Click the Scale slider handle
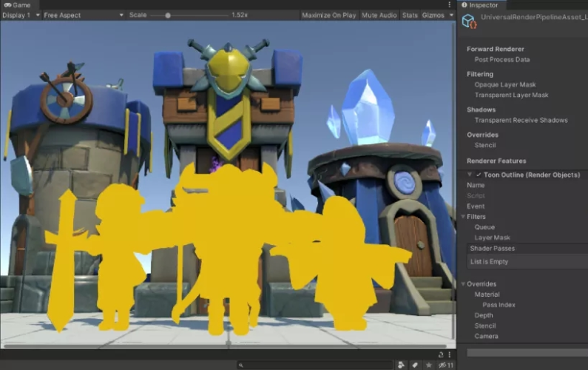The width and height of the screenshot is (588, 370). click(168, 16)
